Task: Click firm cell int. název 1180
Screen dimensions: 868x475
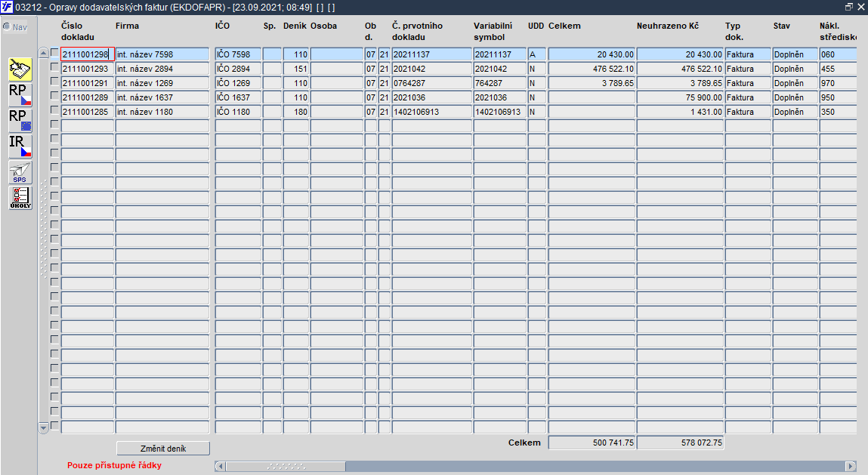Action: pos(162,112)
